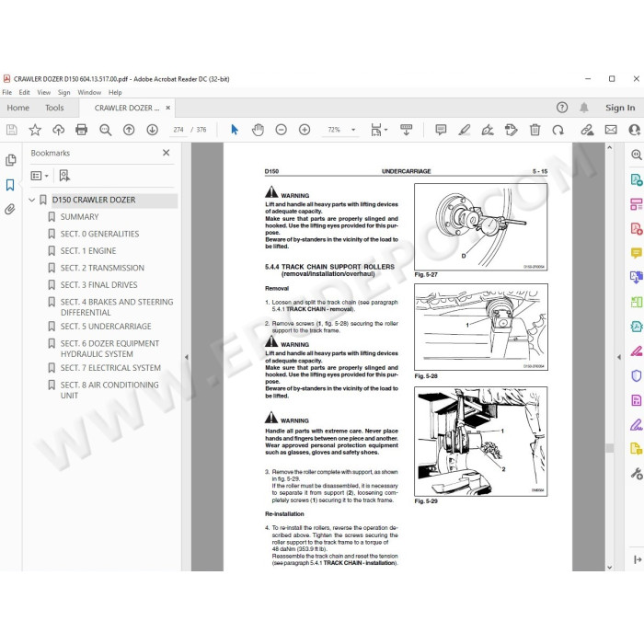Close the CRAWLER DOZER document tab

tap(168, 108)
